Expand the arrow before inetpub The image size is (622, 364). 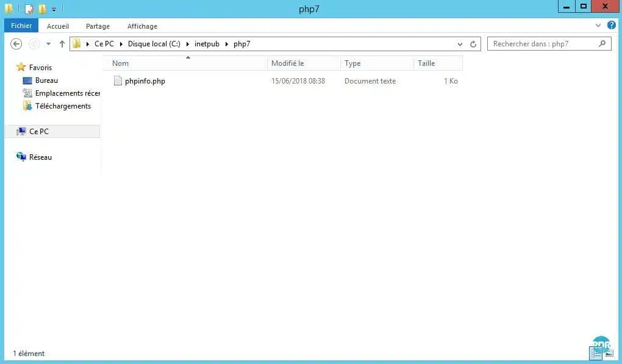pos(188,44)
